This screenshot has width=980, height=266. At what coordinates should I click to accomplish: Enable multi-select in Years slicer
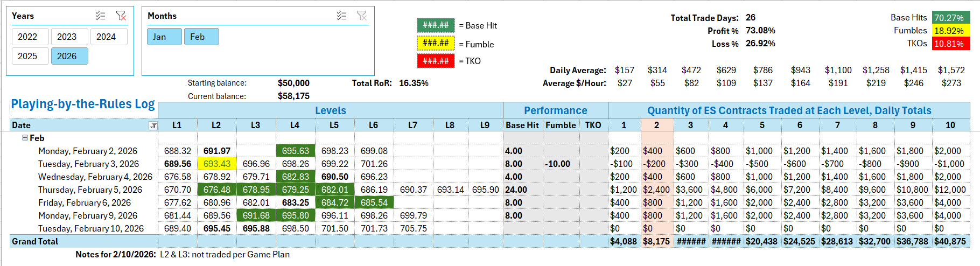point(100,16)
